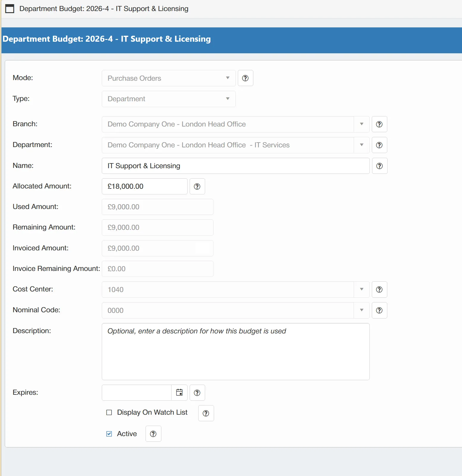Click the Remaining Amount field
This screenshot has width=462, height=476.
pos(157,227)
